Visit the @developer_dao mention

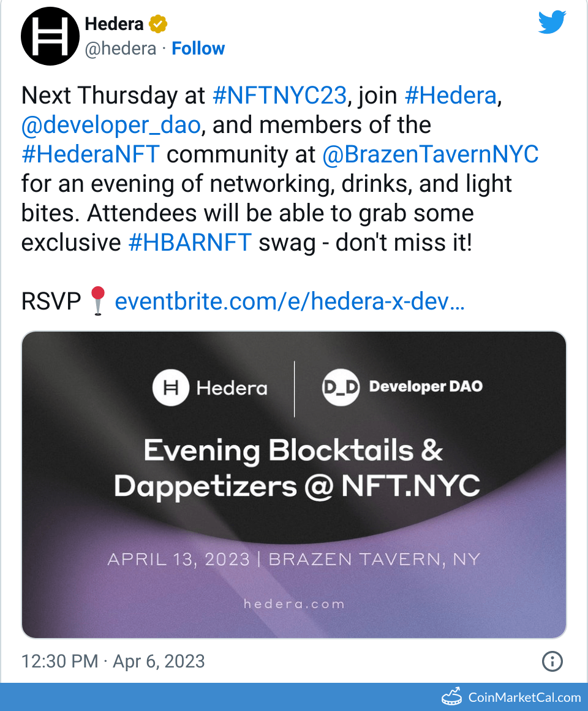tap(111, 125)
